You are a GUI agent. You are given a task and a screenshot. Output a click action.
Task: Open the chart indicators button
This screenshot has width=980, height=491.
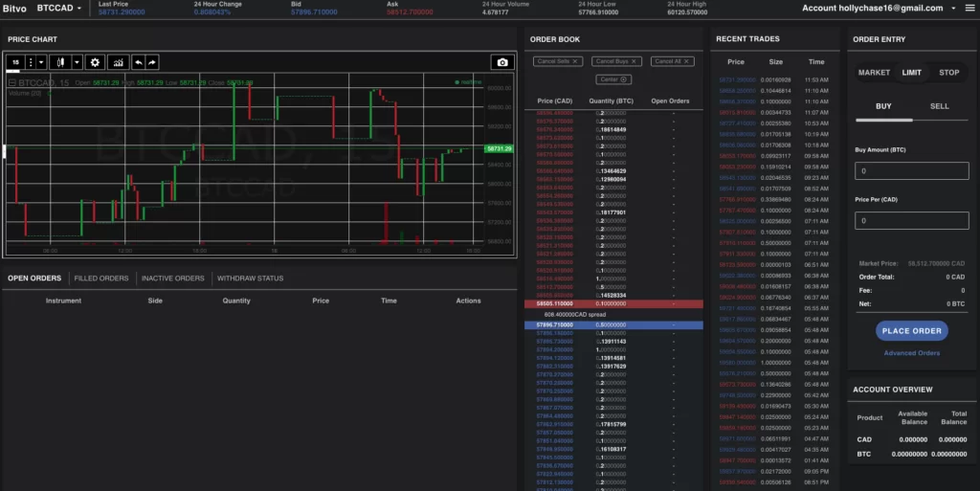[x=118, y=62]
